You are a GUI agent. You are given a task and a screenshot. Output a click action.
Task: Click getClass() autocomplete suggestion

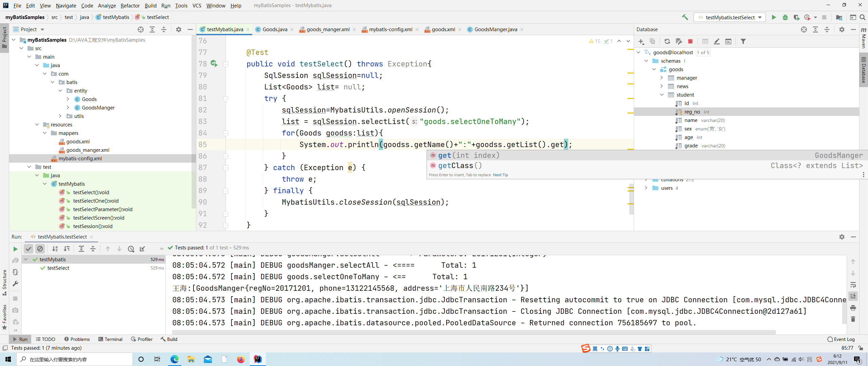(x=460, y=165)
